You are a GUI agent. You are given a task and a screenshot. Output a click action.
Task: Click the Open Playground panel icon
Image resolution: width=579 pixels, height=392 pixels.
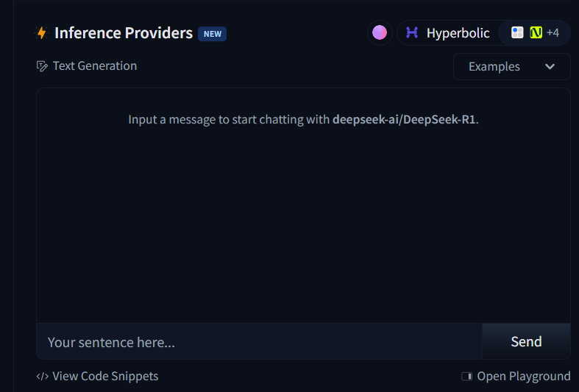tap(466, 376)
